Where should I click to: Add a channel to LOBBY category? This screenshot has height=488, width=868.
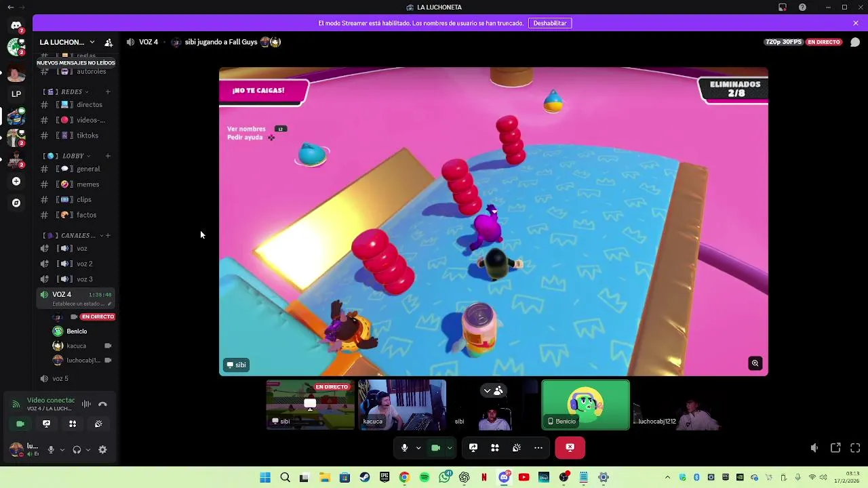tap(108, 156)
